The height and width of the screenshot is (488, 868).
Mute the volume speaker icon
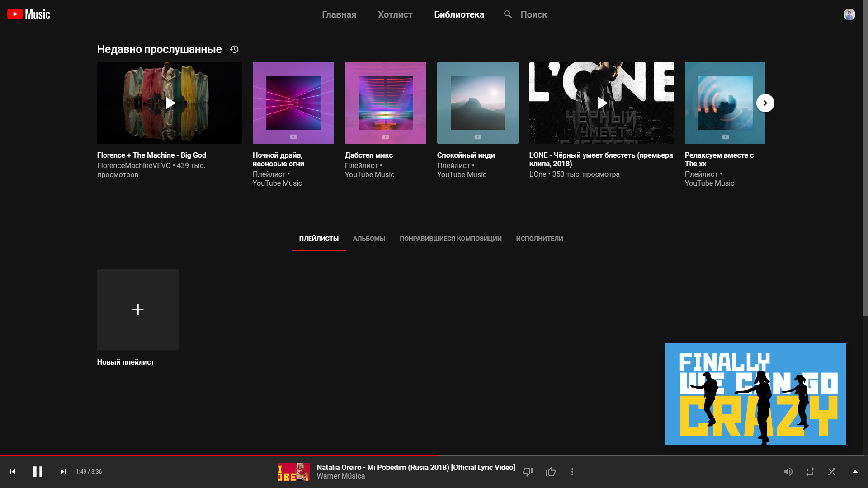(788, 472)
